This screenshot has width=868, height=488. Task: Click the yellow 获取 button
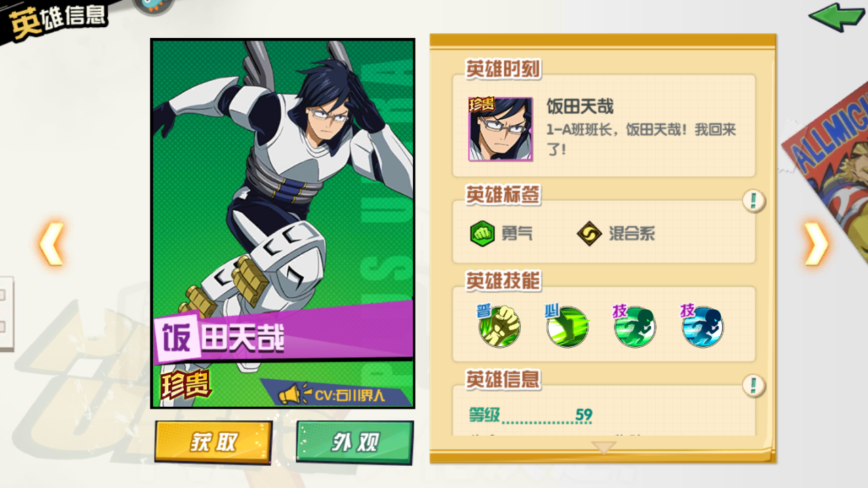click(213, 442)
